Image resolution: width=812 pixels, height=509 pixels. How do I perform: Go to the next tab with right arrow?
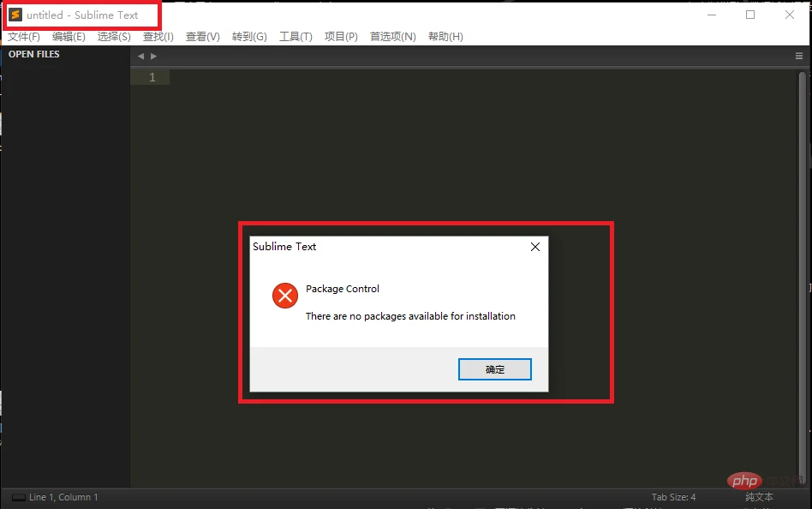(x=153, y=56)
